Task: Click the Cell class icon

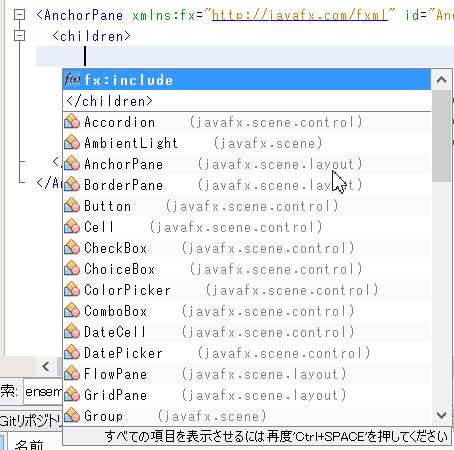Action: click(x=72, y=227)
